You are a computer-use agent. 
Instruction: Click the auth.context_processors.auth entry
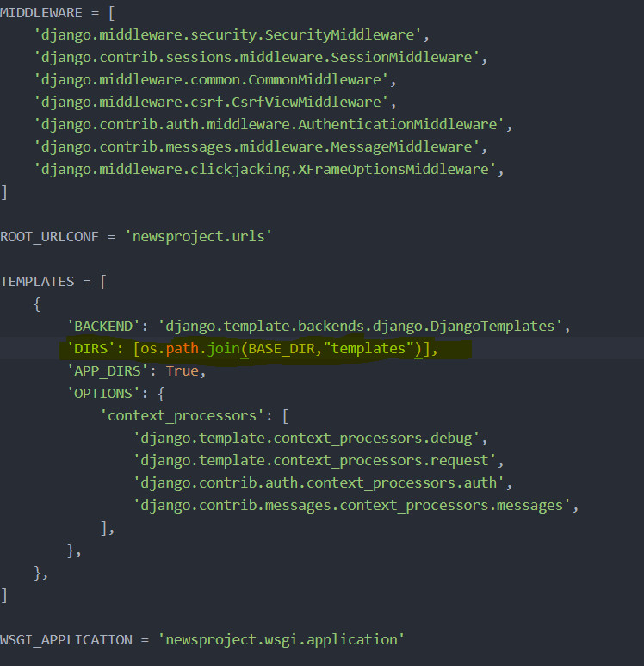pyautogui.click(x=319, y=483)
